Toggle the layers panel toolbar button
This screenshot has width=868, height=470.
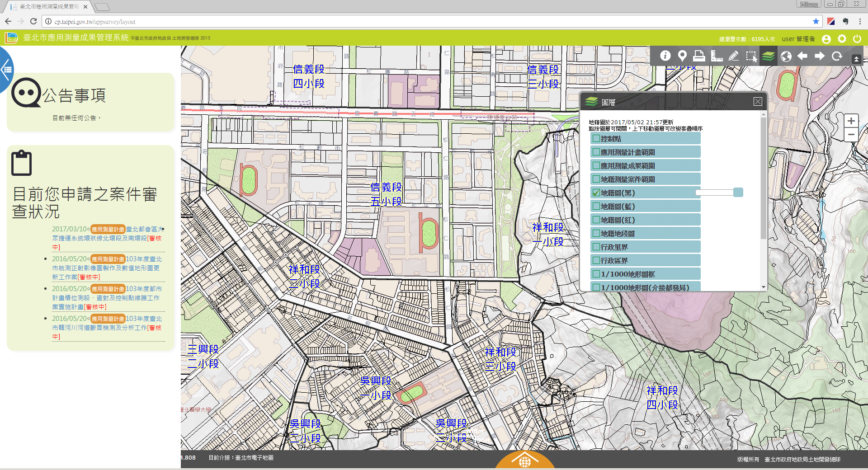point(768,56)
